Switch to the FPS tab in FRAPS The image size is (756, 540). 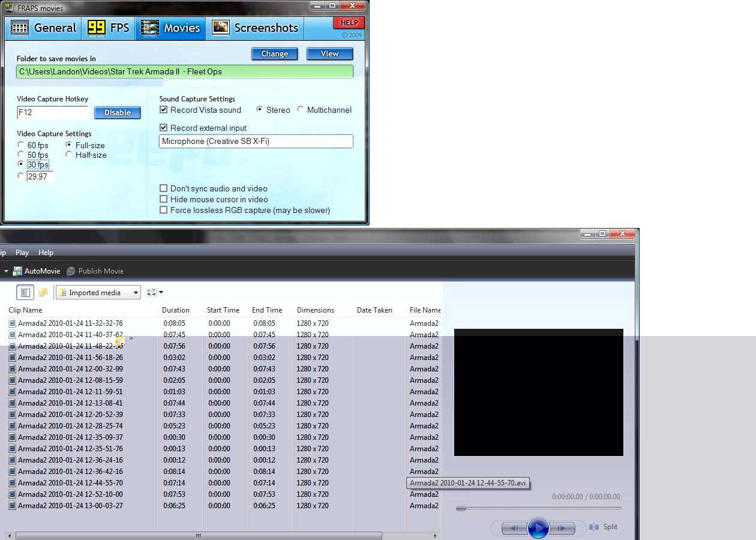click(109, 28)
